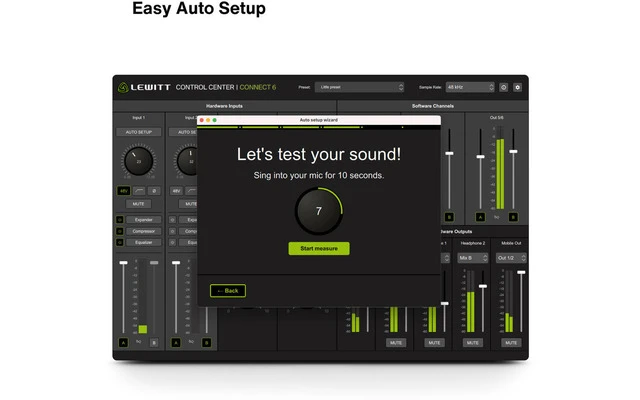Click Mobile Out volume fader handle

coord(521,272)
